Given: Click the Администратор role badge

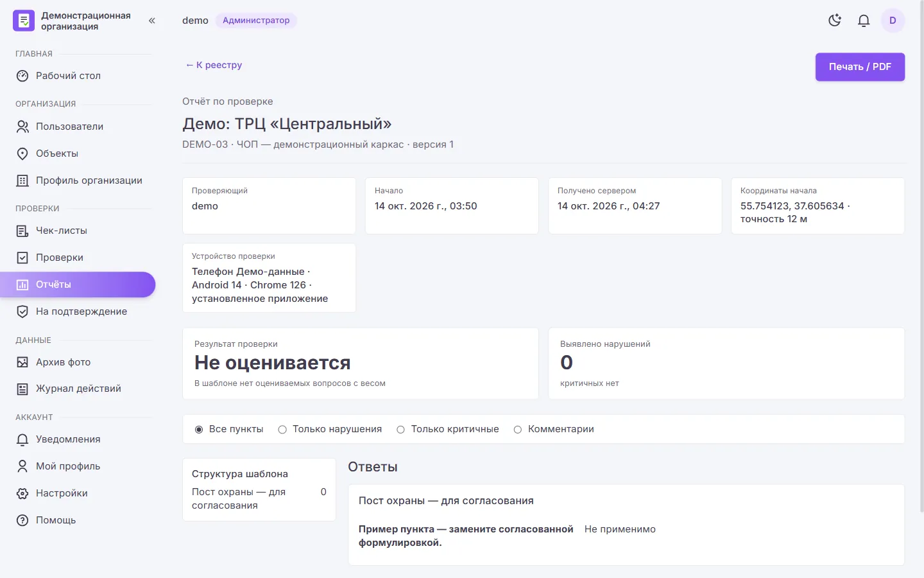Looking at the screenshot, I should point(256,21).
